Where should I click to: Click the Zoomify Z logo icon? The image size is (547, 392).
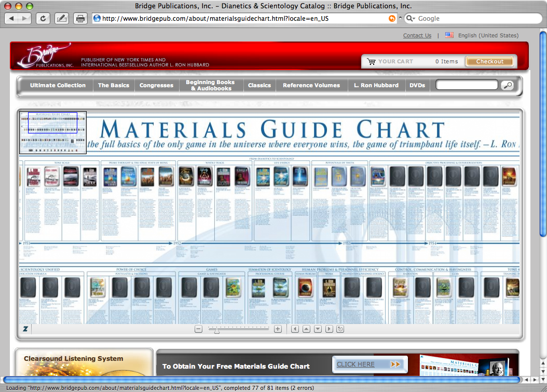25,329
